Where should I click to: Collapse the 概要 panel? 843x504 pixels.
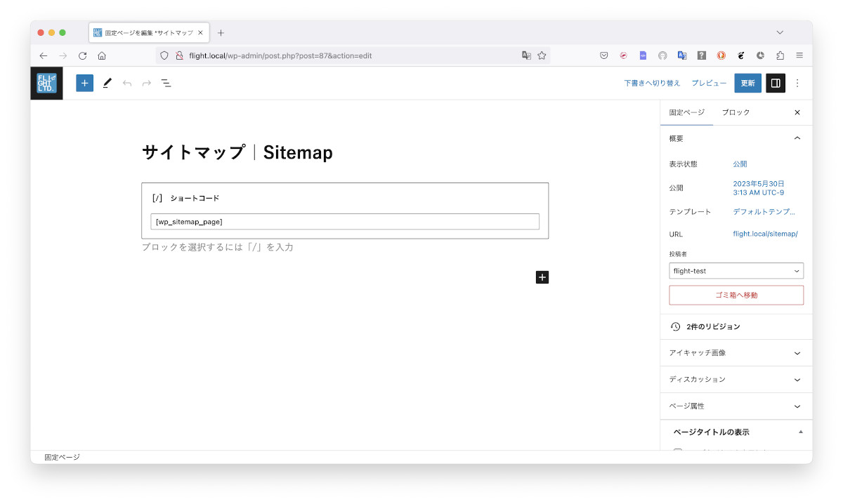pyautogui.click(x=736, y=138)
